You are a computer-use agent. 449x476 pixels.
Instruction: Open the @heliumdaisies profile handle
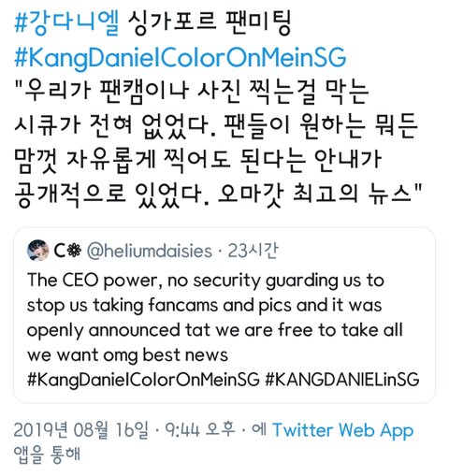pyautogui.click(x=149, y=251)
